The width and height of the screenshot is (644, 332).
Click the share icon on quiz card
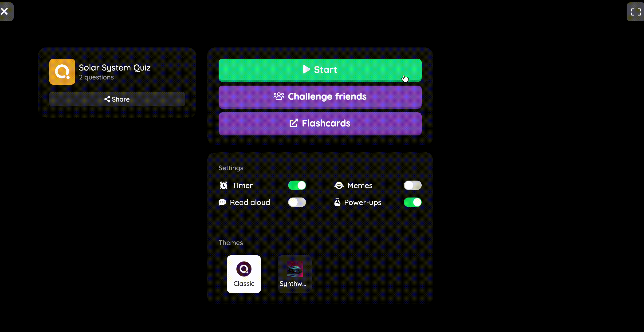click(x=107, y=99)
